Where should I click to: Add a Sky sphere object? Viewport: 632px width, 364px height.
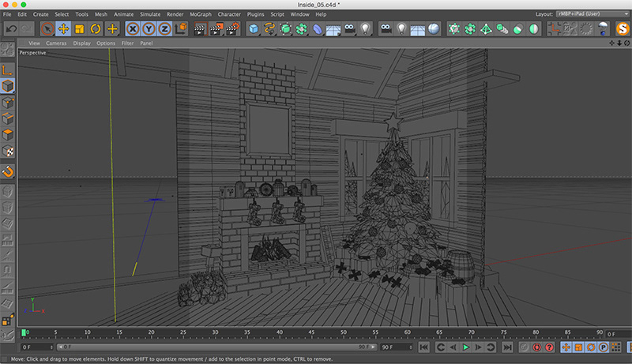[434, 29]
